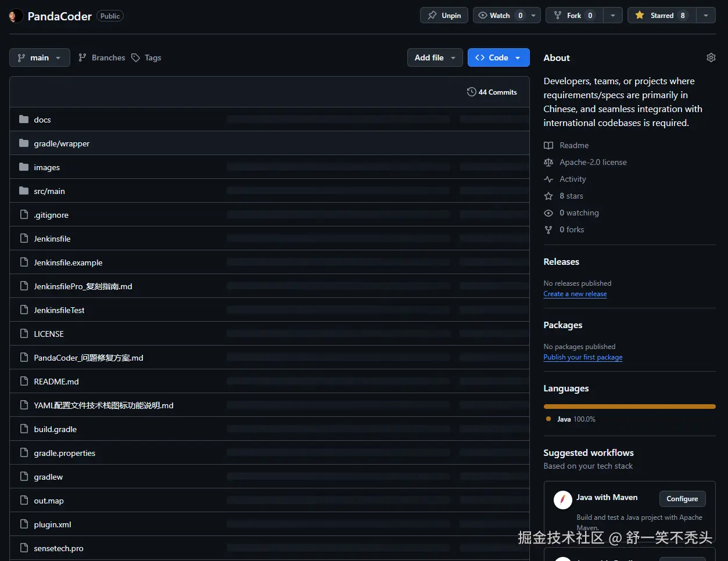Click the 0 watching link
728x561 pixels.
click(579, 213)
